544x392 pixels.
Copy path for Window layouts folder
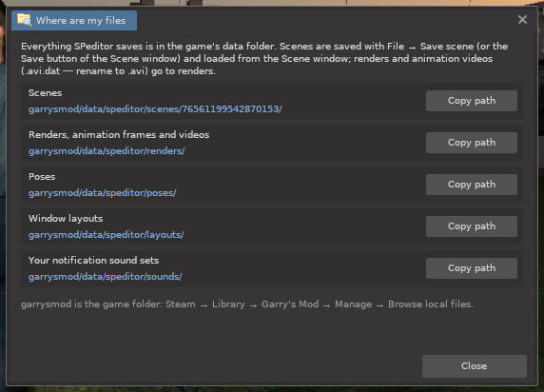tap(472, 226)
